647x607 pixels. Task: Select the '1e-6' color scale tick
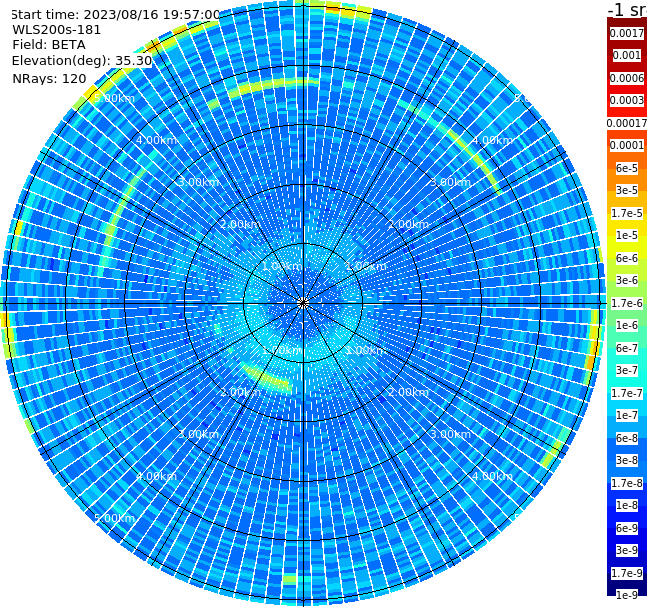pyautogui.click(x=627, y=325)
